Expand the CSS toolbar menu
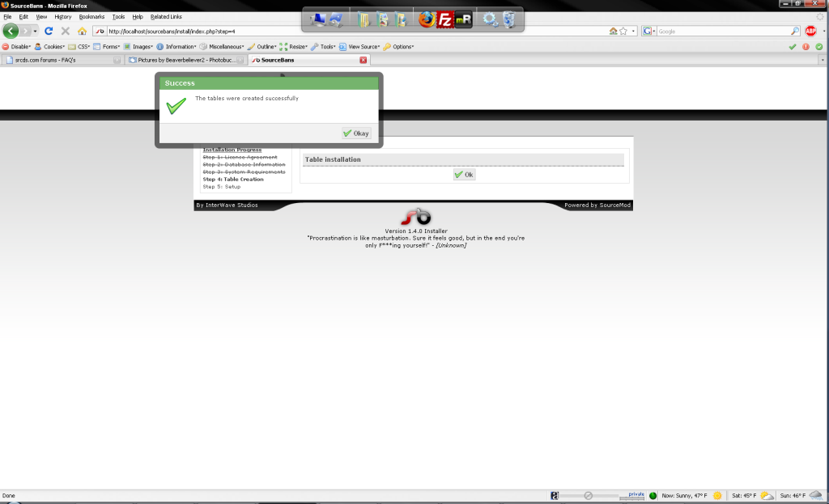Image resolution: width=829 pixels, height=504 pixels. tap(79, 46)
